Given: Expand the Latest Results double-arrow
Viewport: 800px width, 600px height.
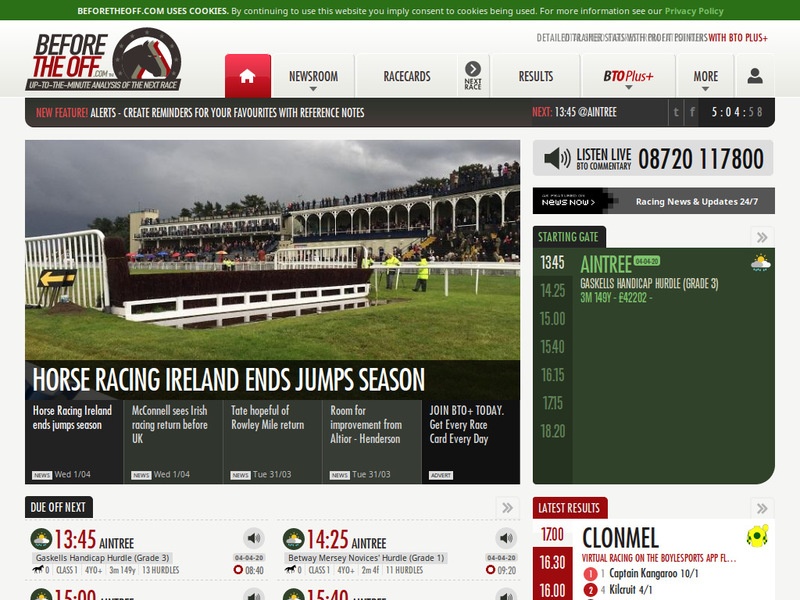Looking at the screenshot, I should [762, 508].
